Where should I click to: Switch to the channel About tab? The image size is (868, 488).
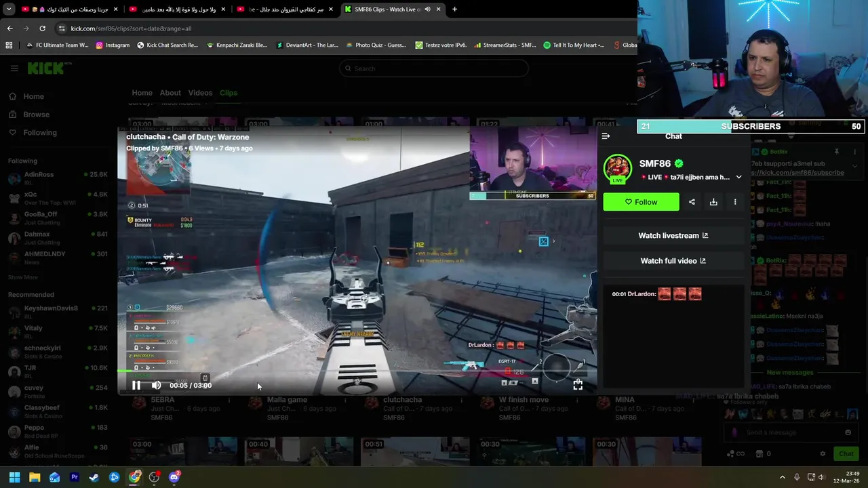170,93
